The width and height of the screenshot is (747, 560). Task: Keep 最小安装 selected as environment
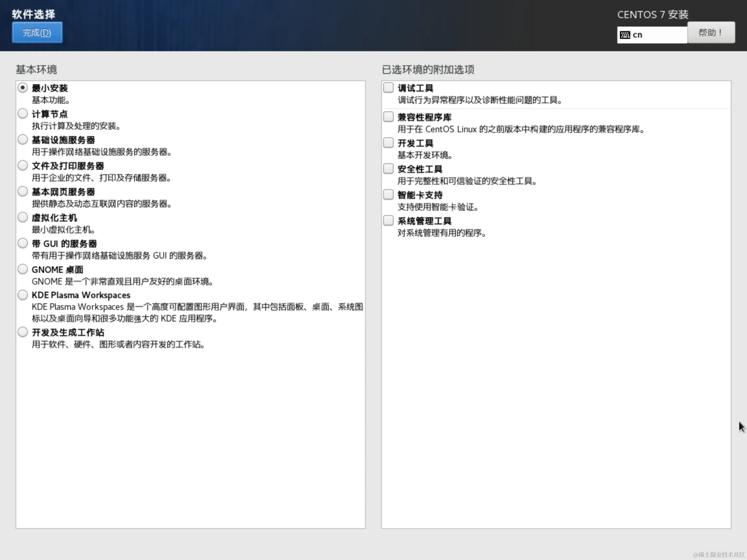(23, 87)
